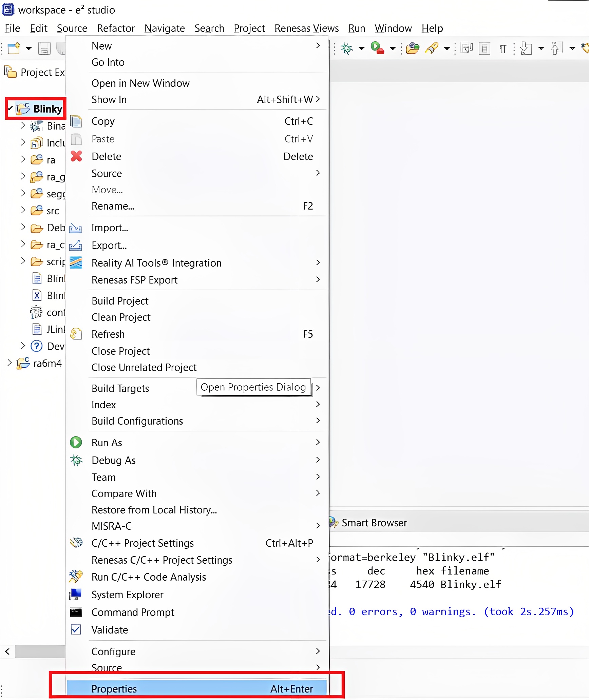Toggle the Validate checkbox in the context menu
The height and width of the screenshot is (700, 589).
[x=76, y=630]
